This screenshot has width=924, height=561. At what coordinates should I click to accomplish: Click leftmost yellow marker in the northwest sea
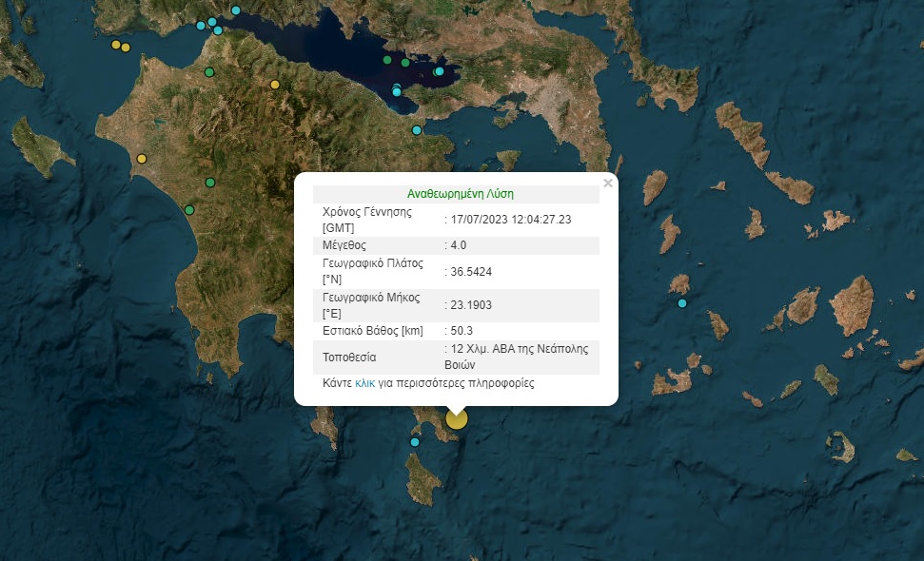pos(116,45)
